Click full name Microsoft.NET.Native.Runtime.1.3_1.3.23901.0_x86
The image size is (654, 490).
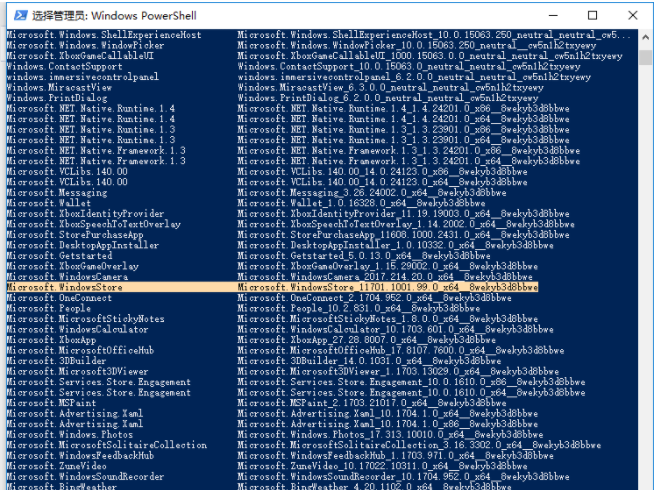click(403, 129)
